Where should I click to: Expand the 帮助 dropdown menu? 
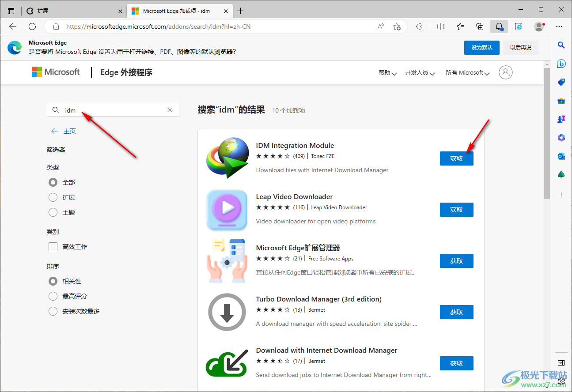pos(388,72)
